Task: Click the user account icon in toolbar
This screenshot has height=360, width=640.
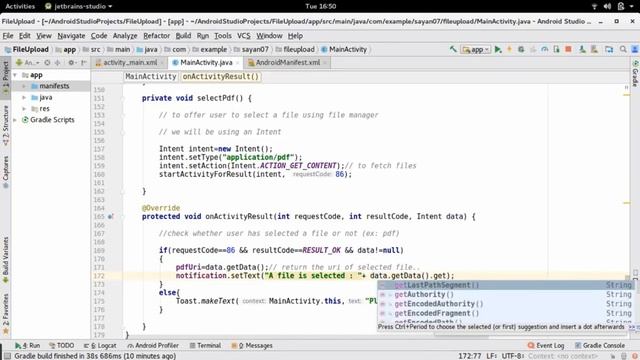Action: coord(635,49)
